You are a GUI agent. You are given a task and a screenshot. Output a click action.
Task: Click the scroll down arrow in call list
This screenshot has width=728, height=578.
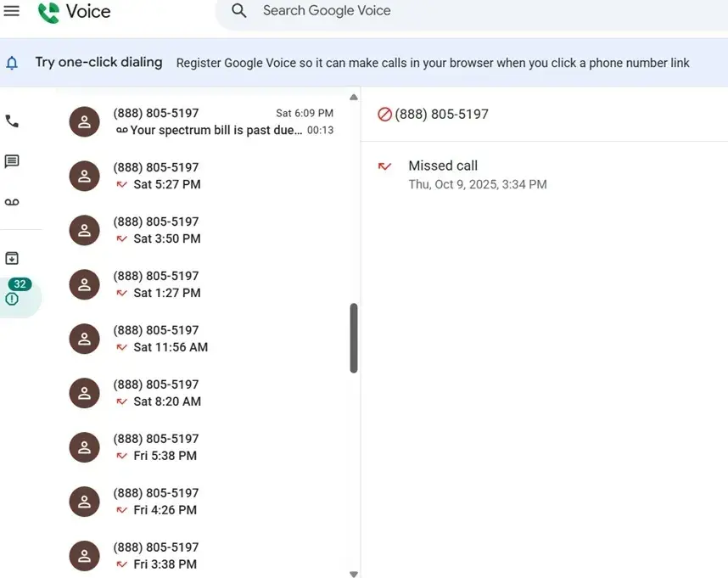coord(354,574)
